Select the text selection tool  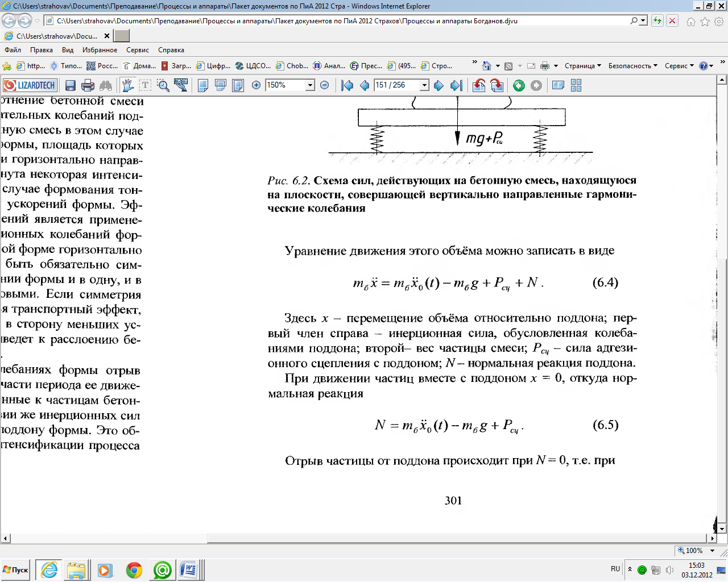[x=145, y=85]
